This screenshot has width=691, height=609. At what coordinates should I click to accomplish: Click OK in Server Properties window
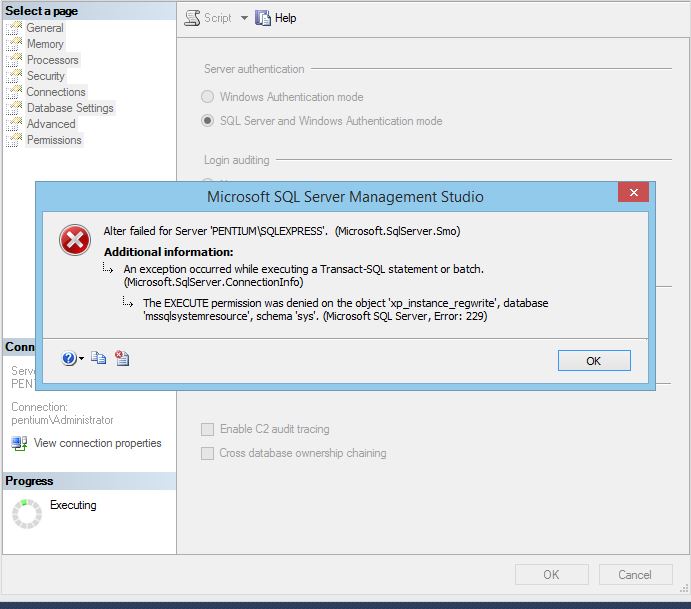[x=552, y=575]
